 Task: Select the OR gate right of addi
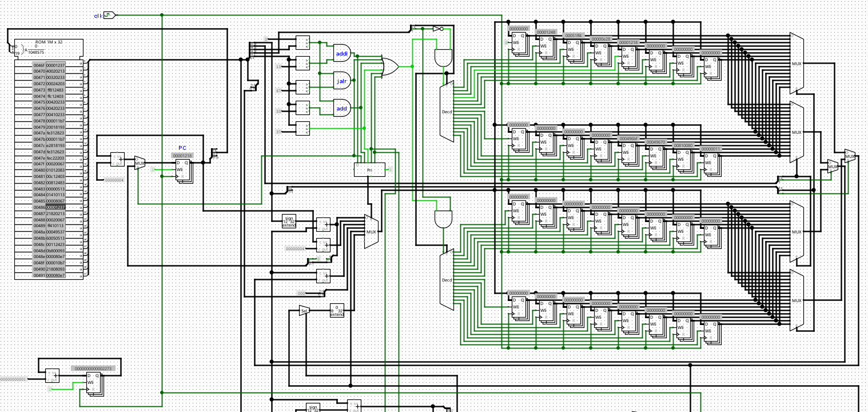391,66
